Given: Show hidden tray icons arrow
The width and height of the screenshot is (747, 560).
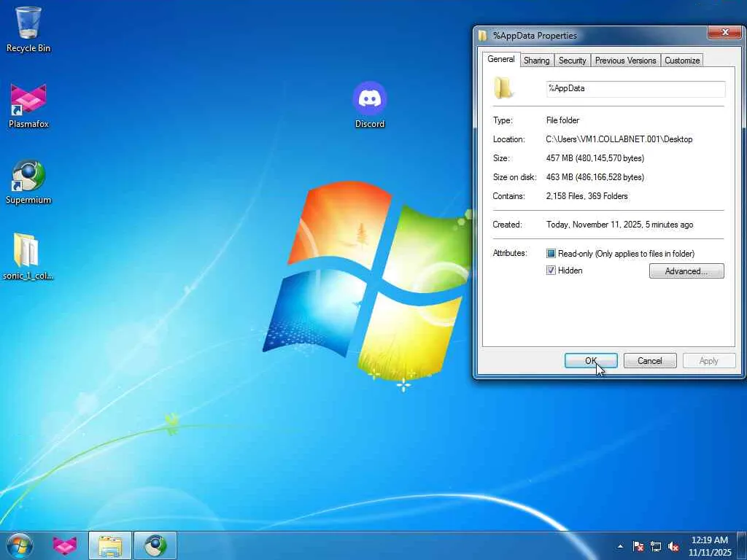Looking at the screenshot, I should [620, 546].
